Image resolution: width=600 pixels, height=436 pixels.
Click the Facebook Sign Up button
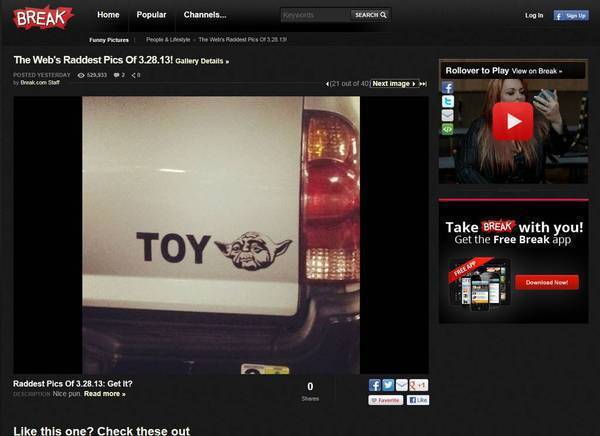571,16
